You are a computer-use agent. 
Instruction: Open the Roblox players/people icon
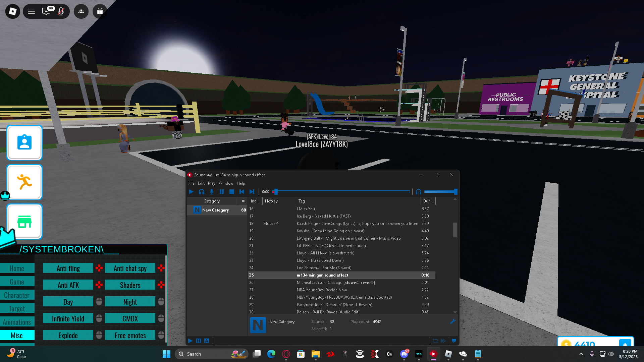tap(81, 11)
